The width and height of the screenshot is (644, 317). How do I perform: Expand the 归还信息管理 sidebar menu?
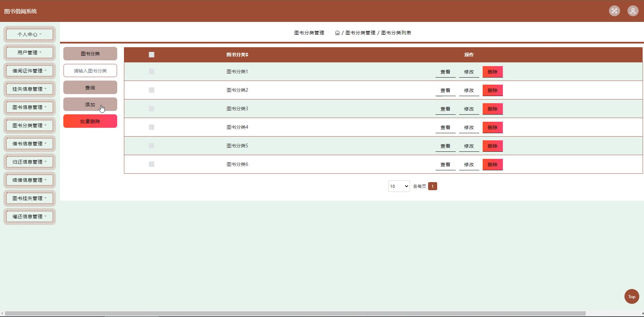[x=30, y=162]
